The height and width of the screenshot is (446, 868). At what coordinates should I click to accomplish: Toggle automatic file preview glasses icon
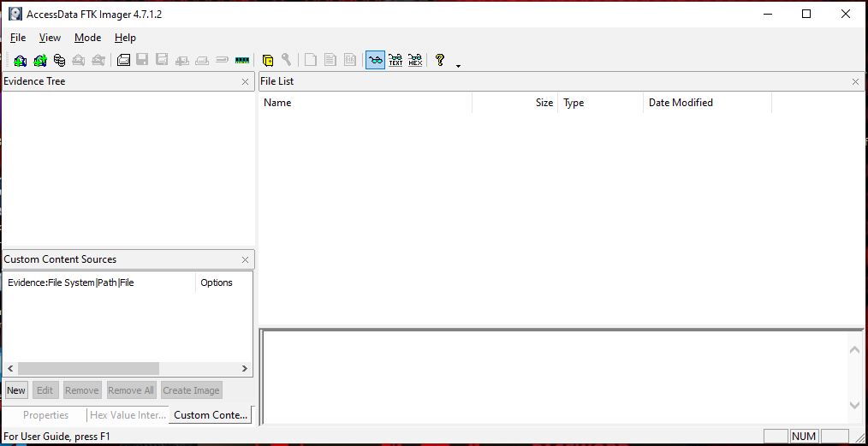pyautogui.click(x=375, y=60)
